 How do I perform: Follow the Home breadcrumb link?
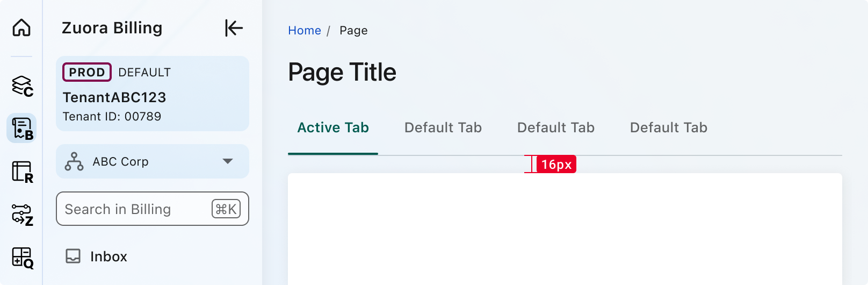click(305, 31)
